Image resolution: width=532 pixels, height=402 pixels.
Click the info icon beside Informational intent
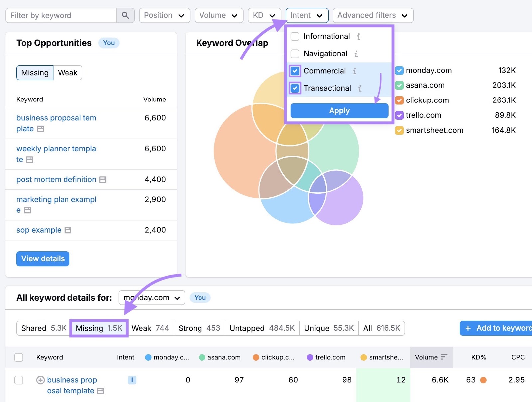pos(358,37)
